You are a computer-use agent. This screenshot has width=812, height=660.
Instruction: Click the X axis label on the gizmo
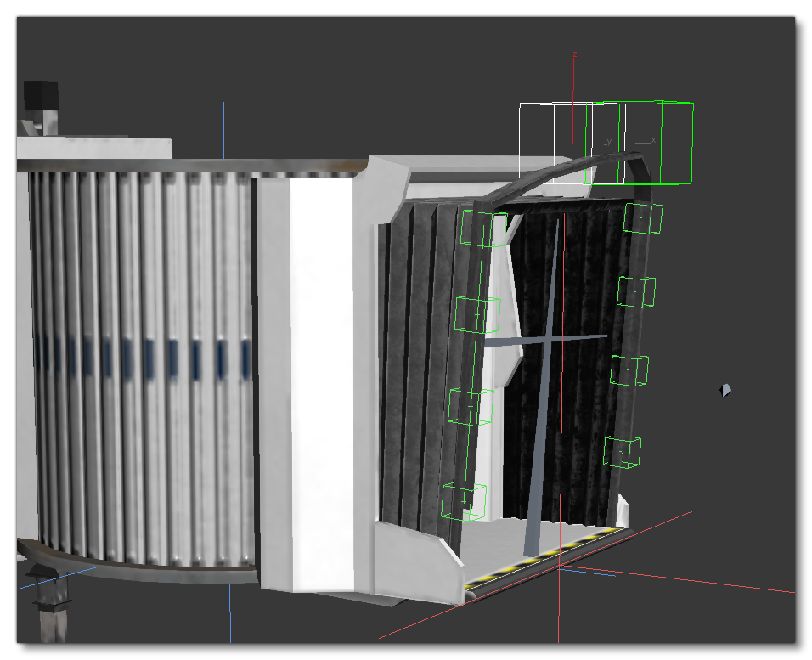pyautogui.click(x=654, y=140)
